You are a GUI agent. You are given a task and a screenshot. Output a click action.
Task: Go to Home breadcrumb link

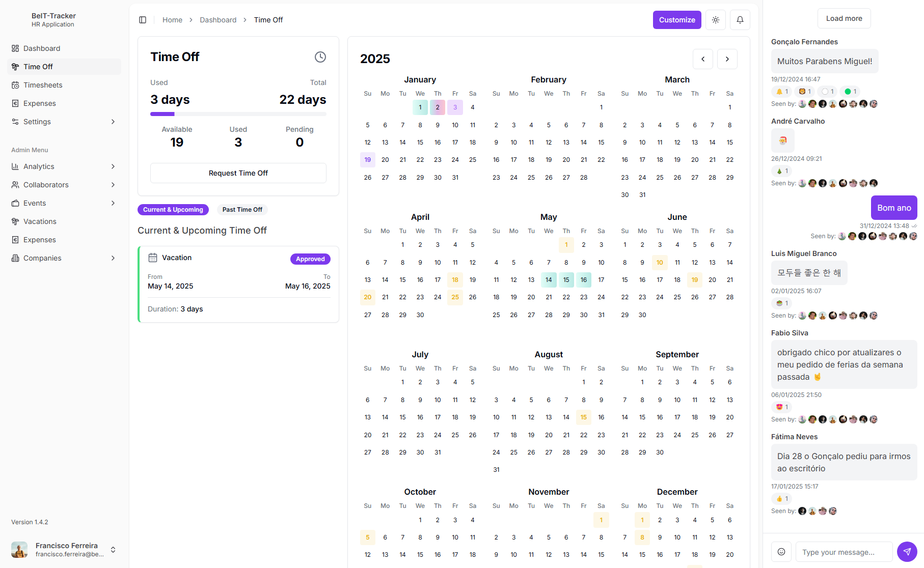tap(172, 20)
